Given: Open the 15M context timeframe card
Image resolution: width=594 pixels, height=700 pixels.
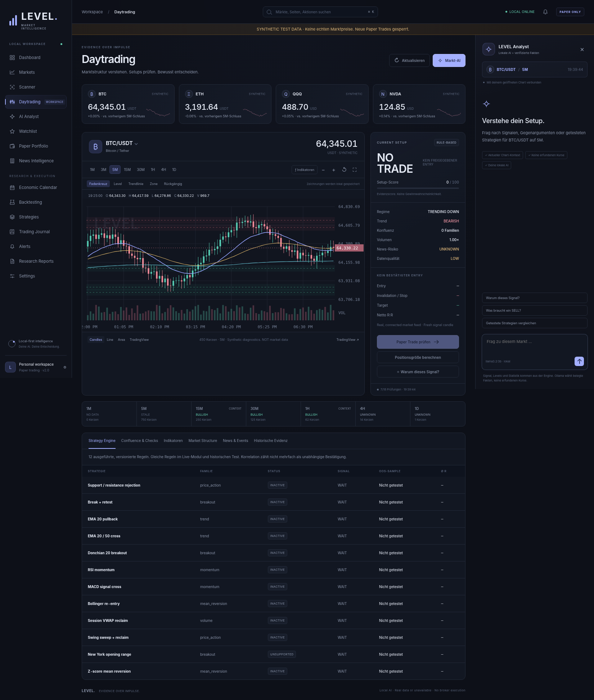Looking at the screenshot, I should pyautogui.click(x=219, y=414).
